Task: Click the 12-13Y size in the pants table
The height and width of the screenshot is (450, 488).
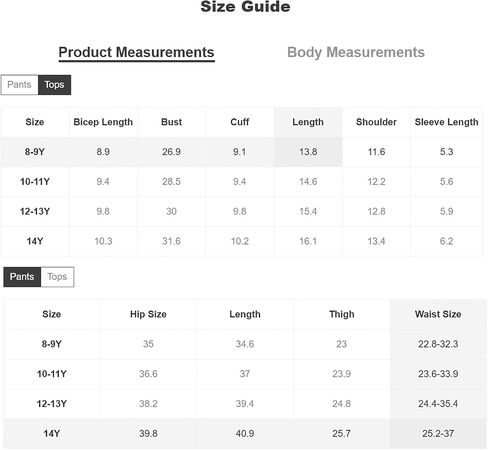Action: pyautogui.click(x=52, y=404)
